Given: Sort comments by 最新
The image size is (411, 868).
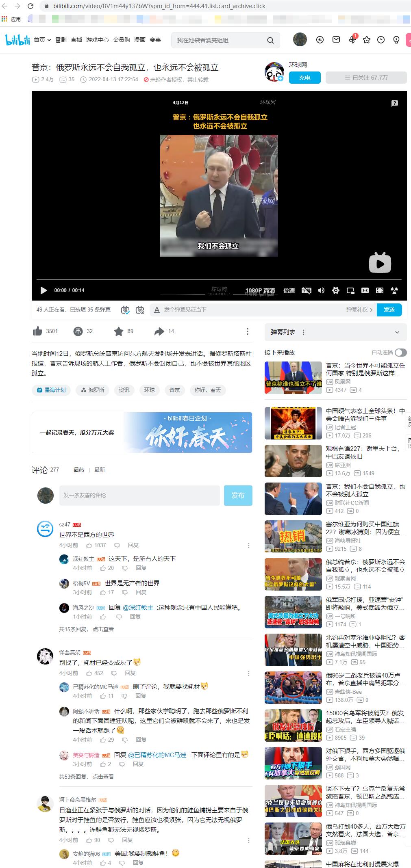Looking at the screenshot, I should click(x=100, y=470).
